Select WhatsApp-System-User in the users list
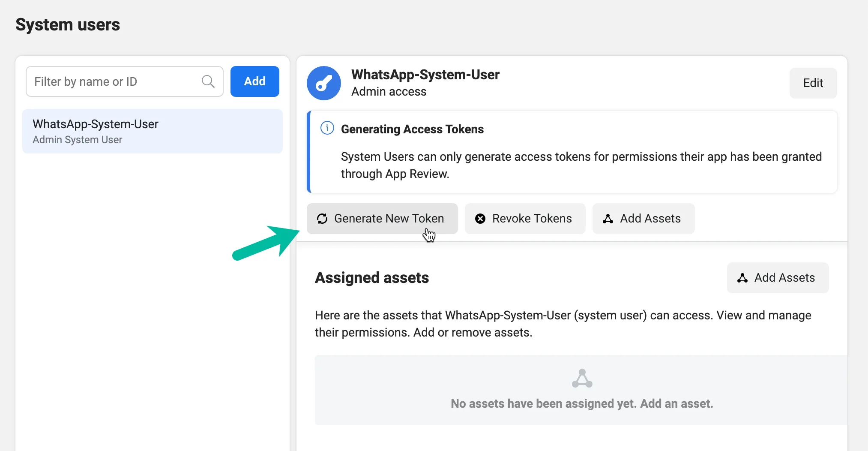 pyautogui.click(x=153, y=131)
